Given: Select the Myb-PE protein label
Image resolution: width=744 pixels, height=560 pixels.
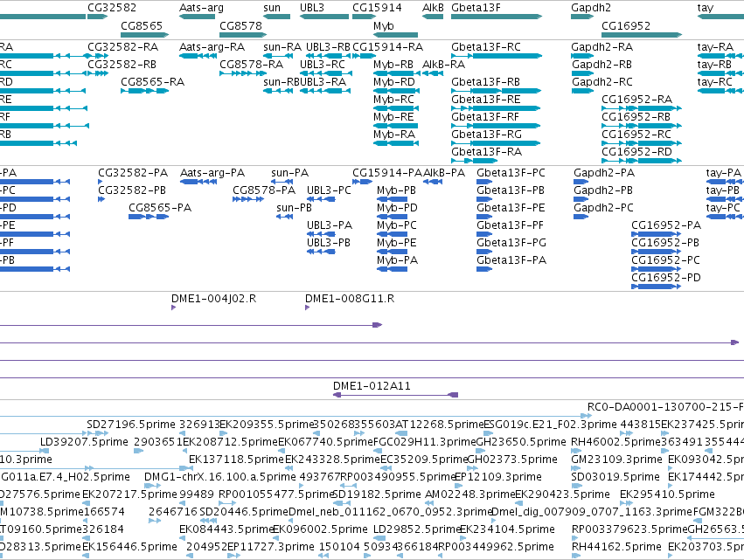Looking at the screenshot, I should click(x=397, y=243).
